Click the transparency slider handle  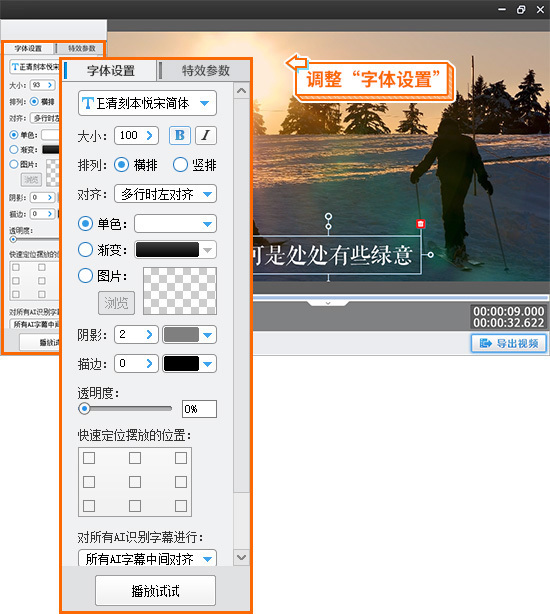84,408
